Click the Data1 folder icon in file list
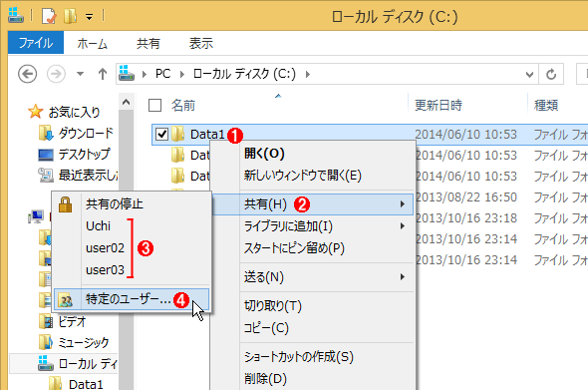Viewport: 588px width, 390px height. click(177, 134)
